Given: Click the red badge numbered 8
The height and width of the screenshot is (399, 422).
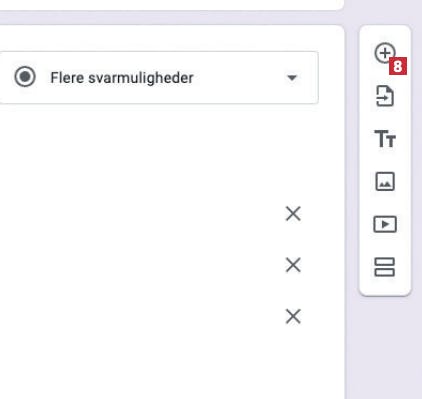Looking at the screenshot, I should tap(398, 66).
